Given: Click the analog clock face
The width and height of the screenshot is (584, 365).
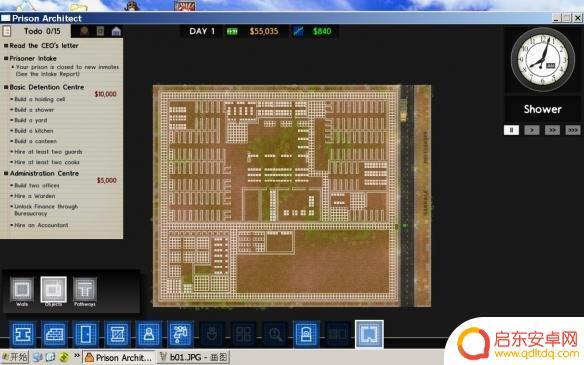Looking at the screenshot, I should 542,60.
